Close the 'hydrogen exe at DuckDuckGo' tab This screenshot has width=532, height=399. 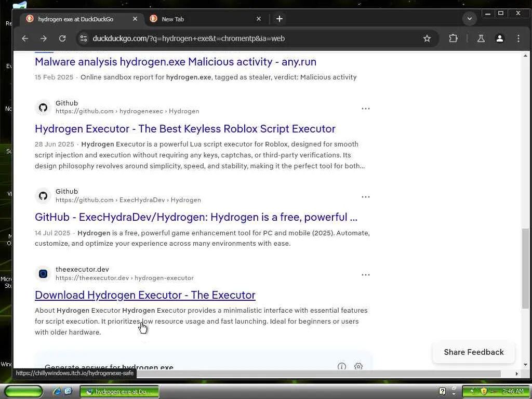(135, 19)
